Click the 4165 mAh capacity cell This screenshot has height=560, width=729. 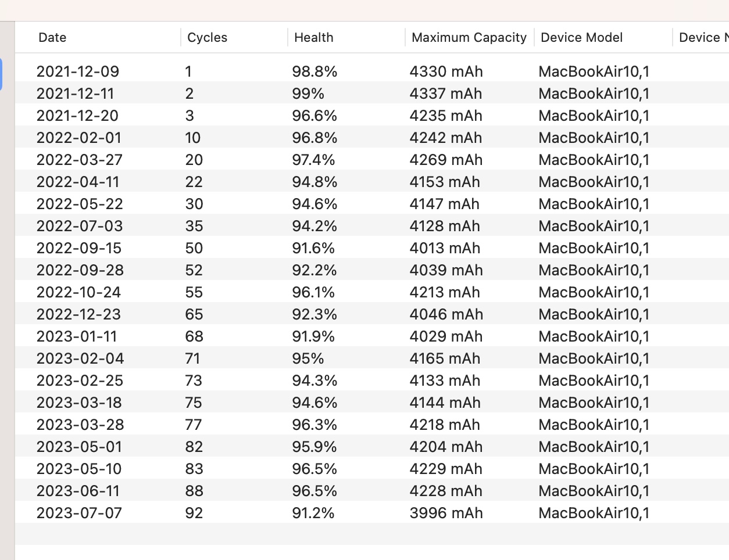point(445,358)
